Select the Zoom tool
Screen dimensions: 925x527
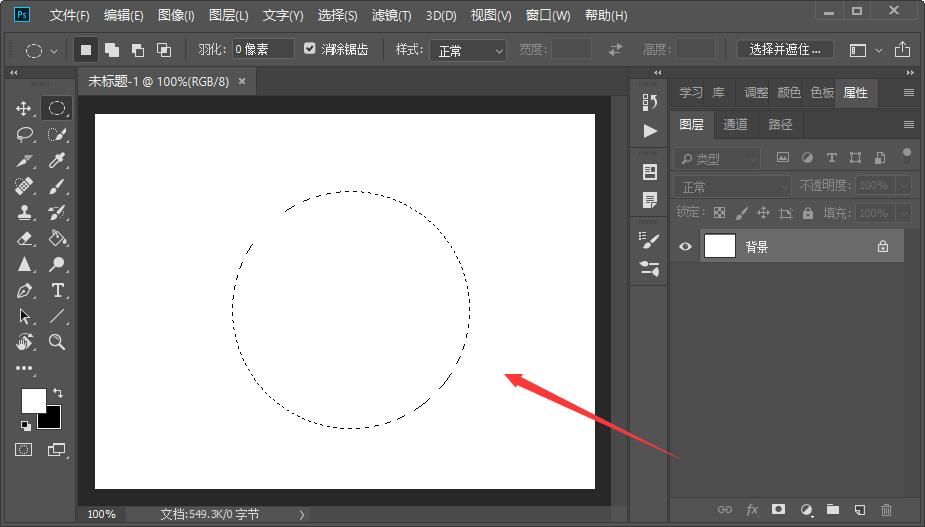click(57, 342)
